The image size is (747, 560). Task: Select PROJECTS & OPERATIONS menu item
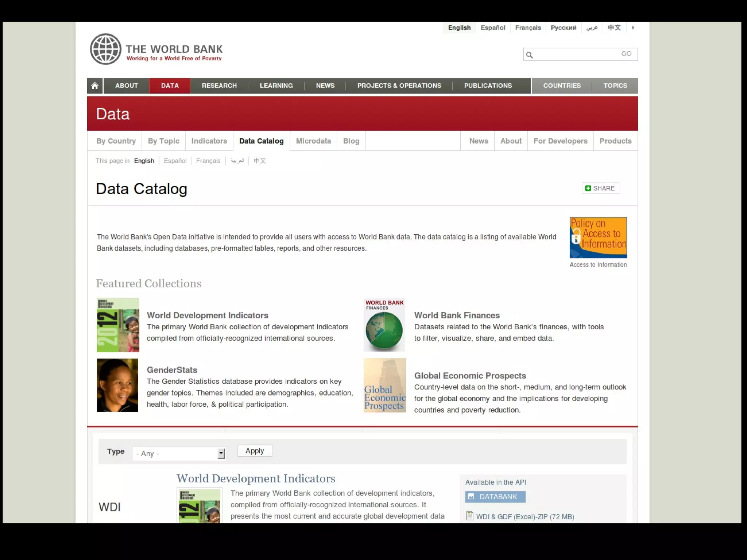(x=399, y=86)
